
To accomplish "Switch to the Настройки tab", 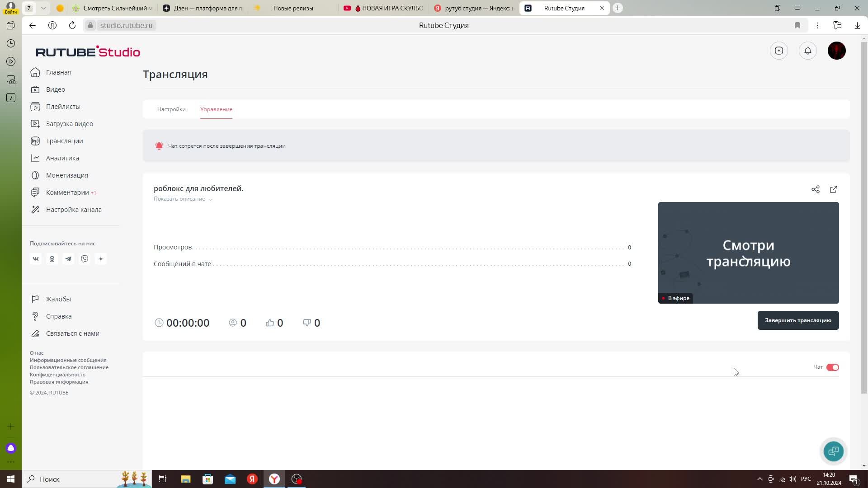I will [171, 109].
